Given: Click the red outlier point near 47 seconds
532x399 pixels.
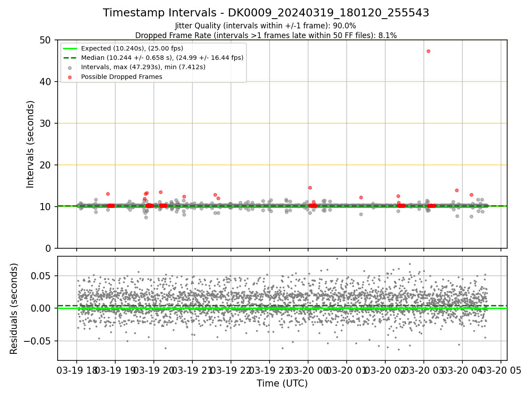Looking at the screenshot, I should (x=428, y=51).
